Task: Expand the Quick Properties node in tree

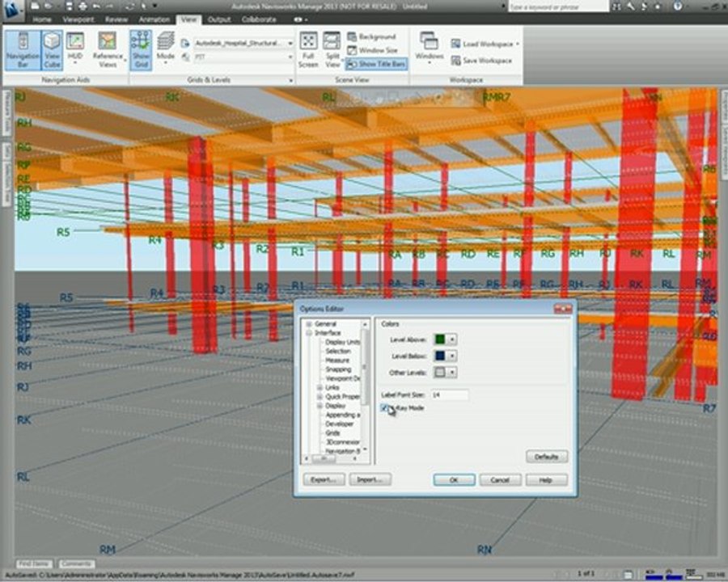Action: [x=320, y=397]
